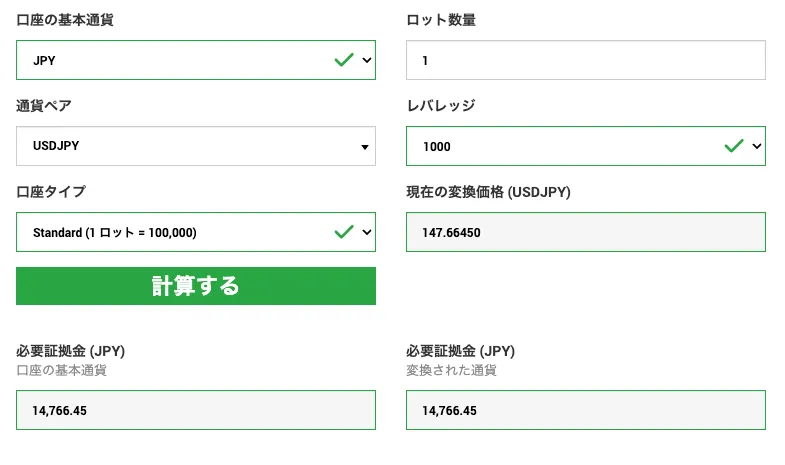Click the 現在の変換価格 (USDJPY) label
This screenshot has width=785, height=465.
[x=488, y=191]
